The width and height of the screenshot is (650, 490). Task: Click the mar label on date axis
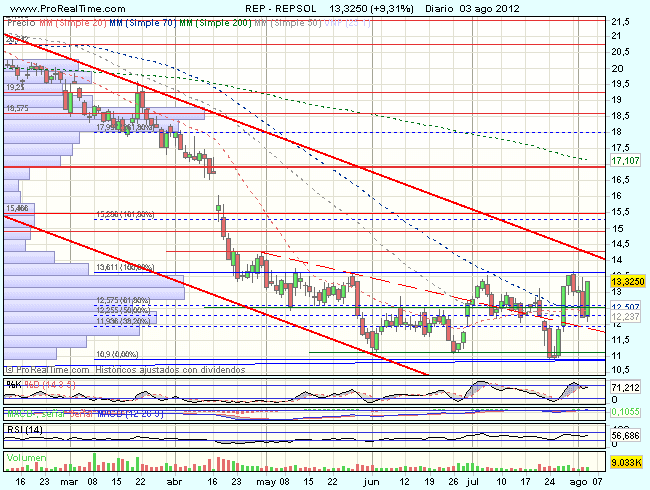click(x=69, y=482)
